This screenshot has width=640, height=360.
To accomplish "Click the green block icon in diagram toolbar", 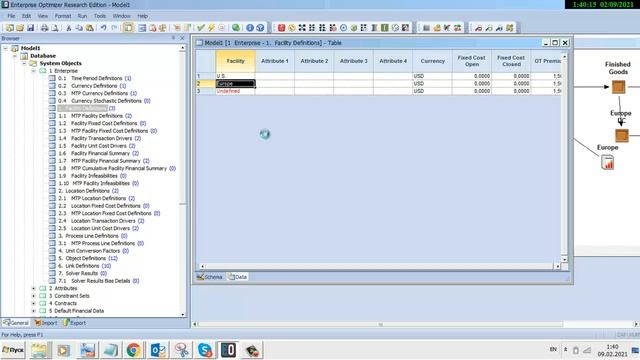I will click(x=384, y=28).
